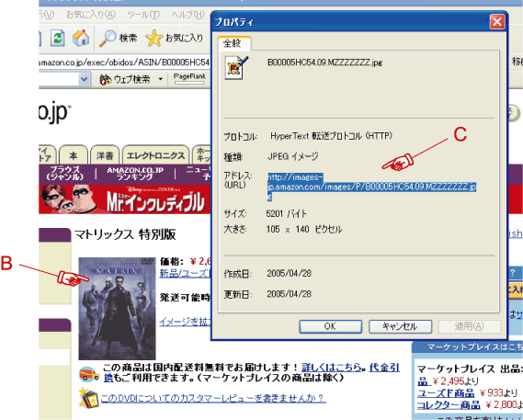523x420 pixels.
Task: Click the JPEG イメージ type value
Action: point(293,156)
